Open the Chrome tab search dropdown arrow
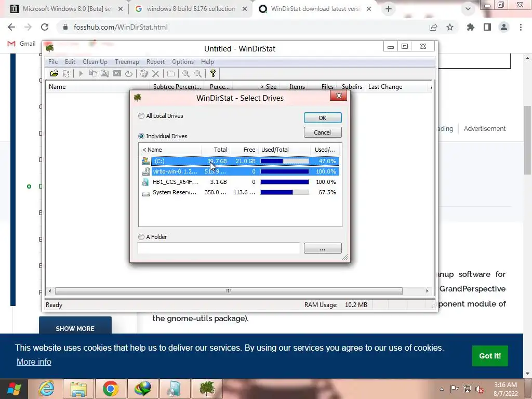 [468, 9]
